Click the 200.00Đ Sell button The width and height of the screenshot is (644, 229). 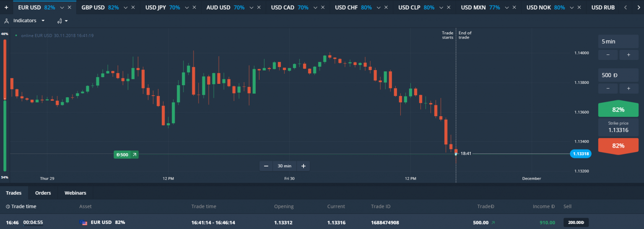[576, 222]
